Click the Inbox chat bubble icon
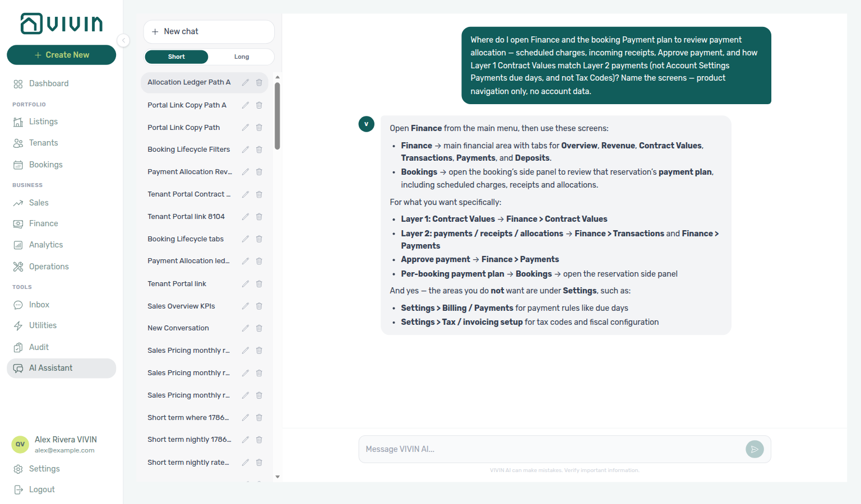The width and height of the screenshot is (861, 504). click(18, 305)
